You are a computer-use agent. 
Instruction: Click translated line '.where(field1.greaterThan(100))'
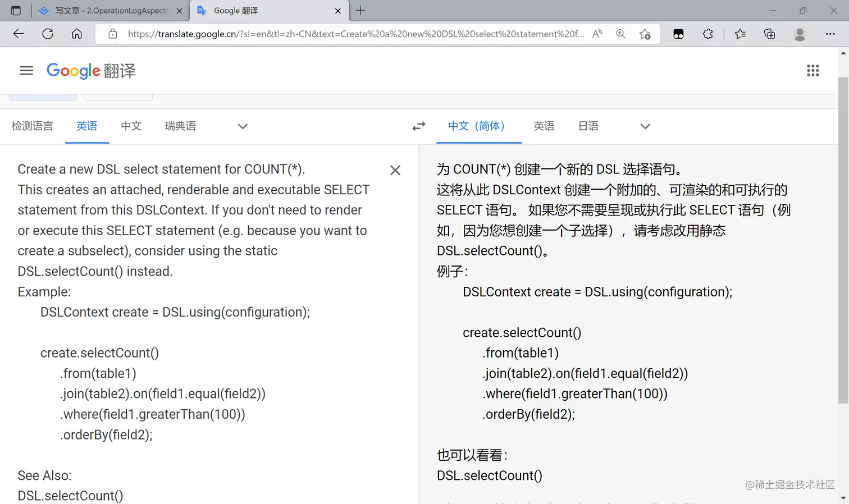[575, 394]
